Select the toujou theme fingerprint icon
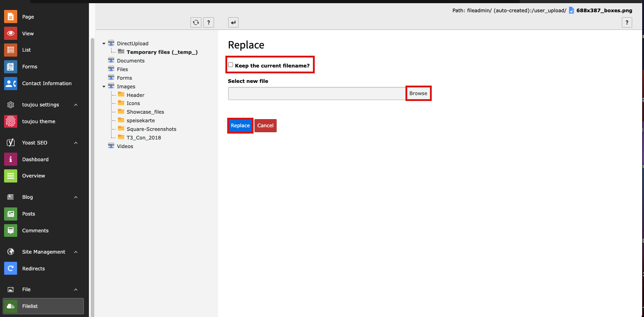The height and width of the screenshot is (317, 644). coord(11,121)
